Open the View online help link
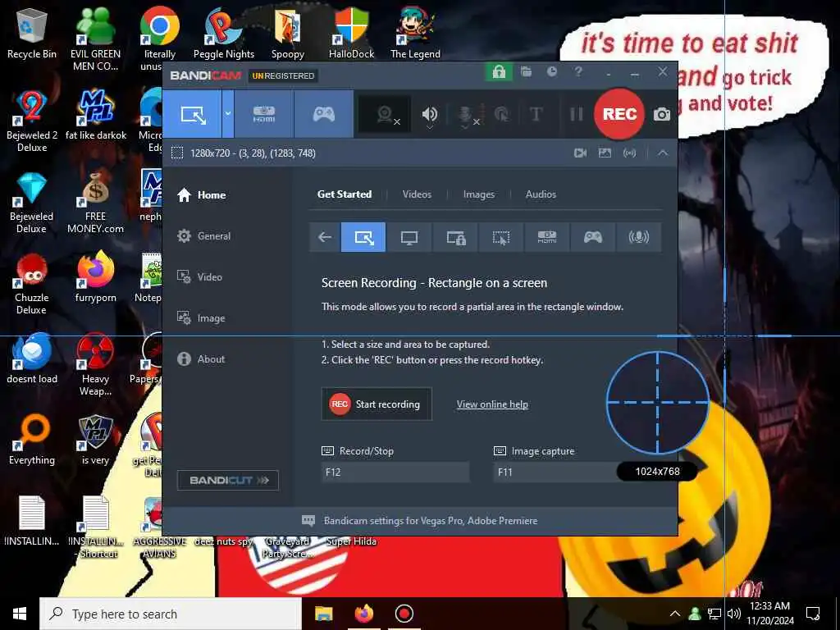 (492, 404)
